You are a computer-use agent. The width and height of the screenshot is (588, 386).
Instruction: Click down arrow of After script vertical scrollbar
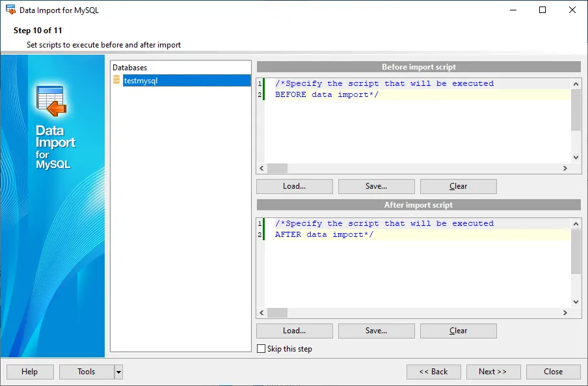click(x=576, y=302)
